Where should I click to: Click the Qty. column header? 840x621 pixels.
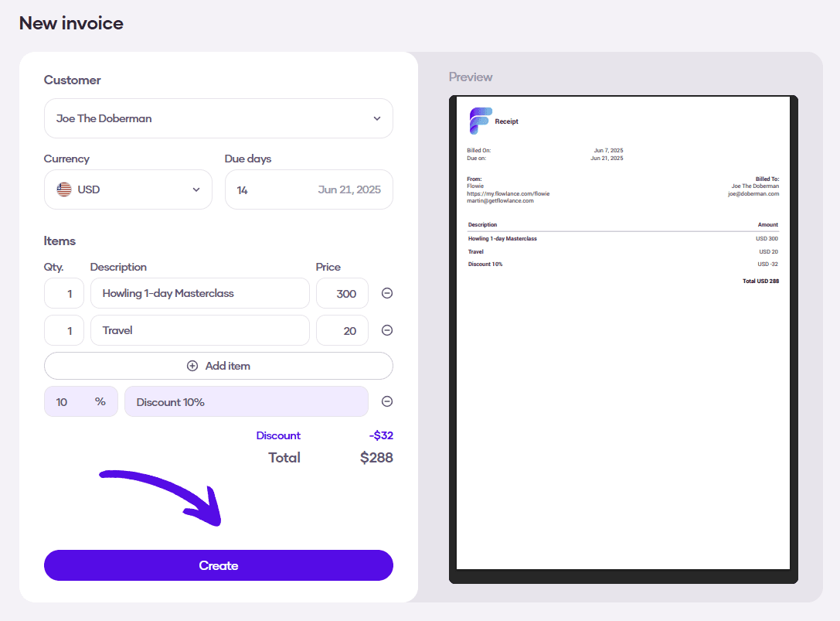(x=53, y=267)
